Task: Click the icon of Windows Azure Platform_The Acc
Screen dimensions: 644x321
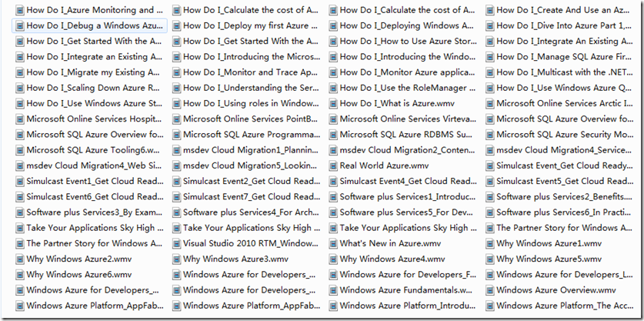Action: click(x=489, y=306)
